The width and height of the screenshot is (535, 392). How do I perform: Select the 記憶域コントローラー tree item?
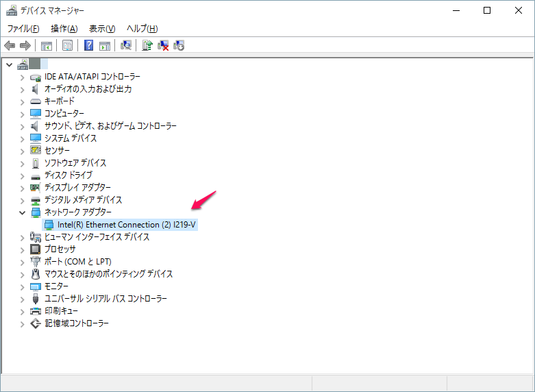tap(77, 323)
